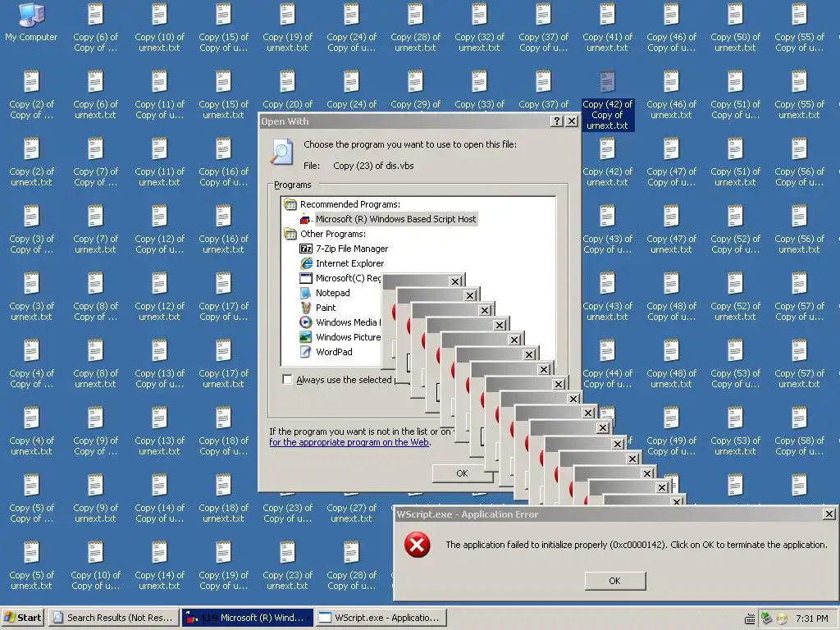The height and width of the screenshot is (630, 840).
Task: Select desktop file Copy (5) of urnext.txt
Action: click(x=31, y=566)
